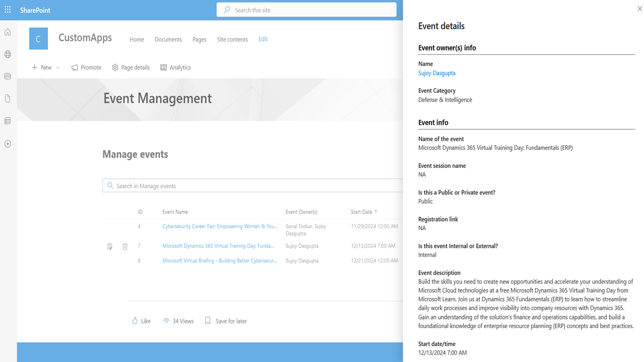644x362 pixels.
Task: Open My files page icon
Action: point(8,99)
